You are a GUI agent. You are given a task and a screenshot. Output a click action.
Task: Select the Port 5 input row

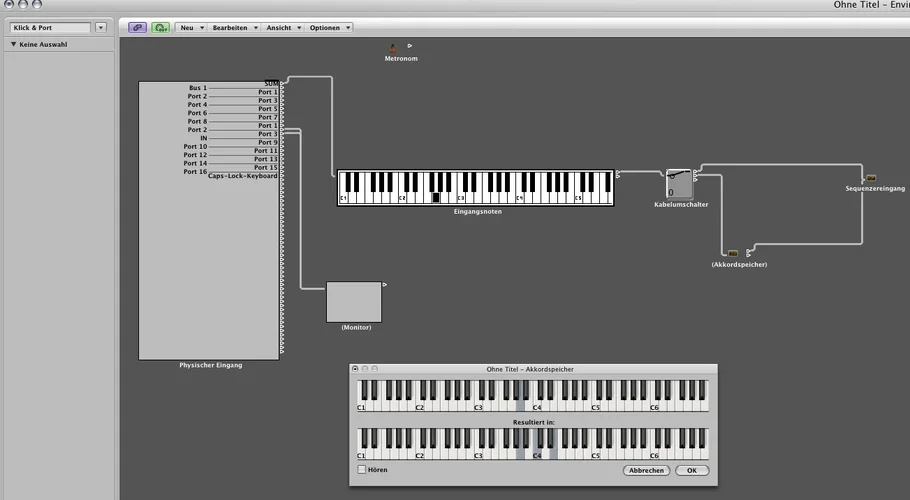[x=268, y=109]
